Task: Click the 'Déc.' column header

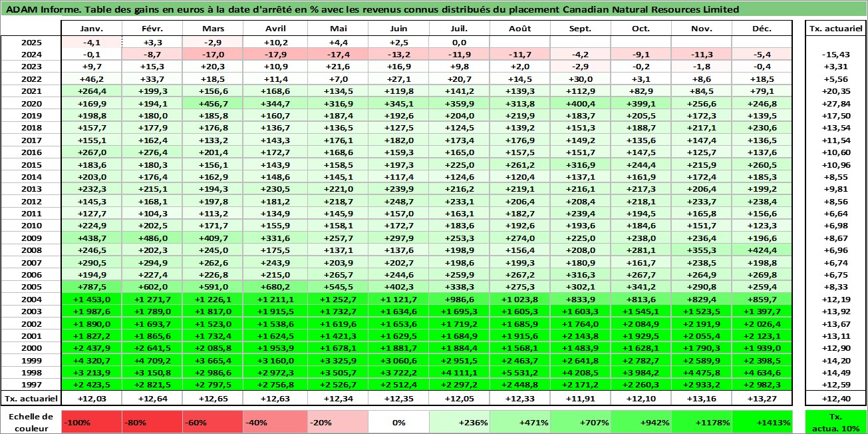Action: coord(762,29)
